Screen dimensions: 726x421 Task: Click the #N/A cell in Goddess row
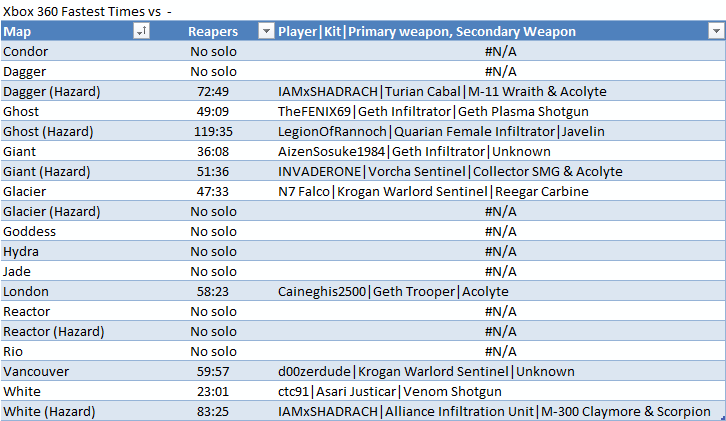point(500,231)
